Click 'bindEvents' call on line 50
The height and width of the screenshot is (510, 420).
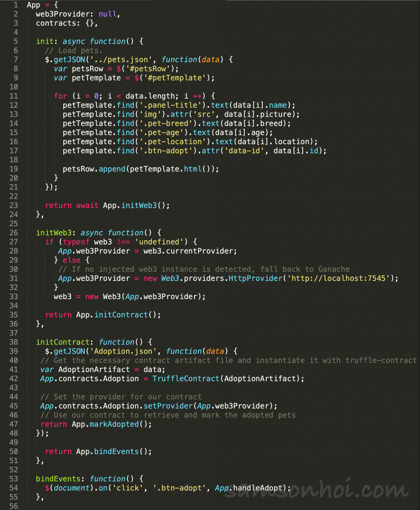coord(116,451)
